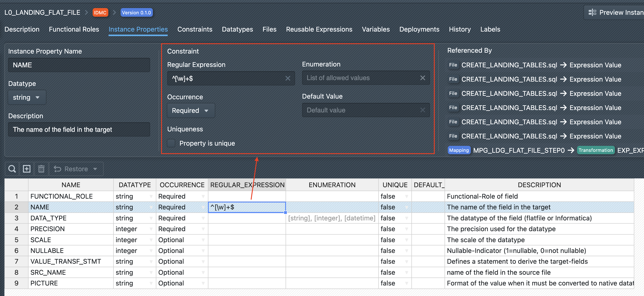644x296 pixels.
Task: Switch to the Constraints tab
Action: click(x=195, y=29)
